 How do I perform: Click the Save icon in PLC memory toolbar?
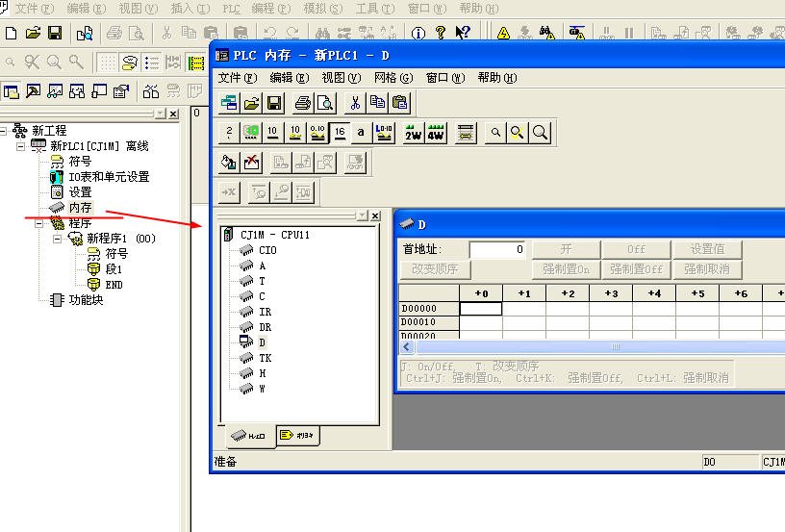tap(274, 103)
